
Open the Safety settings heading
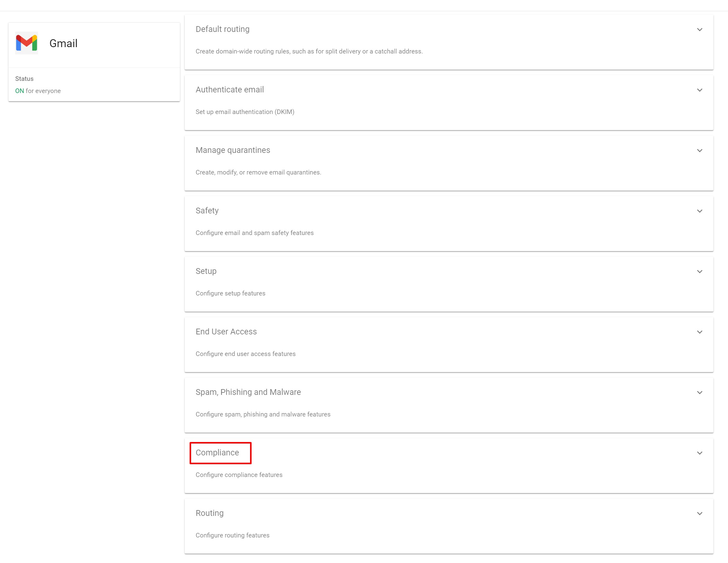[x=207, y=210]
